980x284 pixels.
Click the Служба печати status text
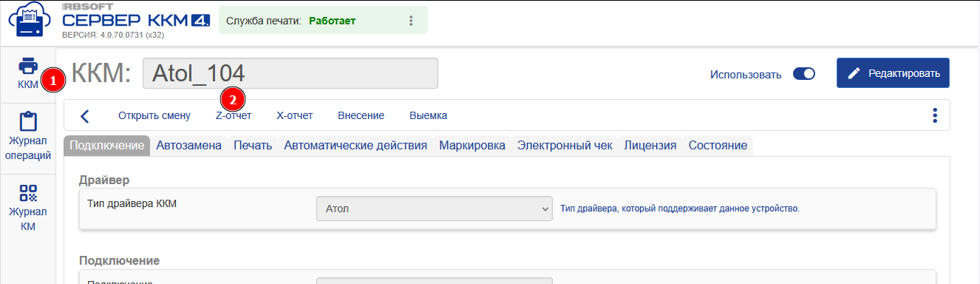pos(291,21)
